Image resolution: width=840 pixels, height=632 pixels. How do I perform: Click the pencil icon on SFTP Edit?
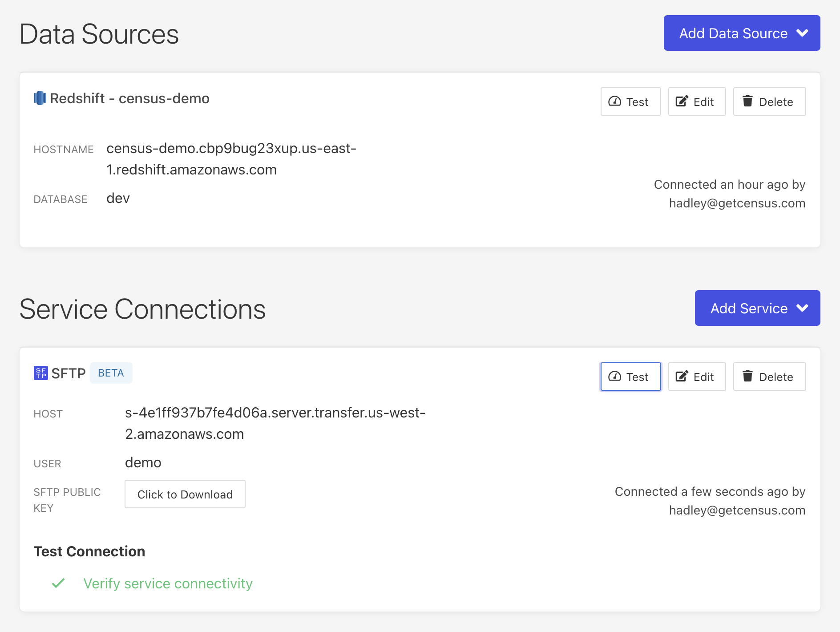click(682, 376)
